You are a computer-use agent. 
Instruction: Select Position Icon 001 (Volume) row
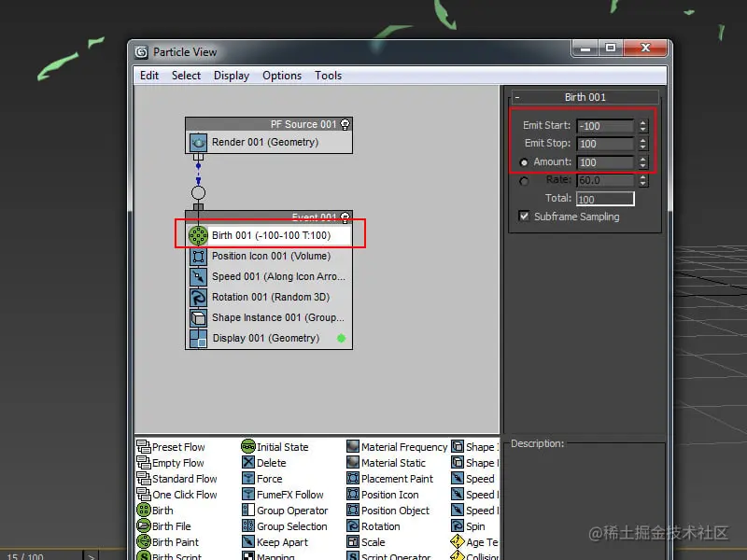(270, 256)
